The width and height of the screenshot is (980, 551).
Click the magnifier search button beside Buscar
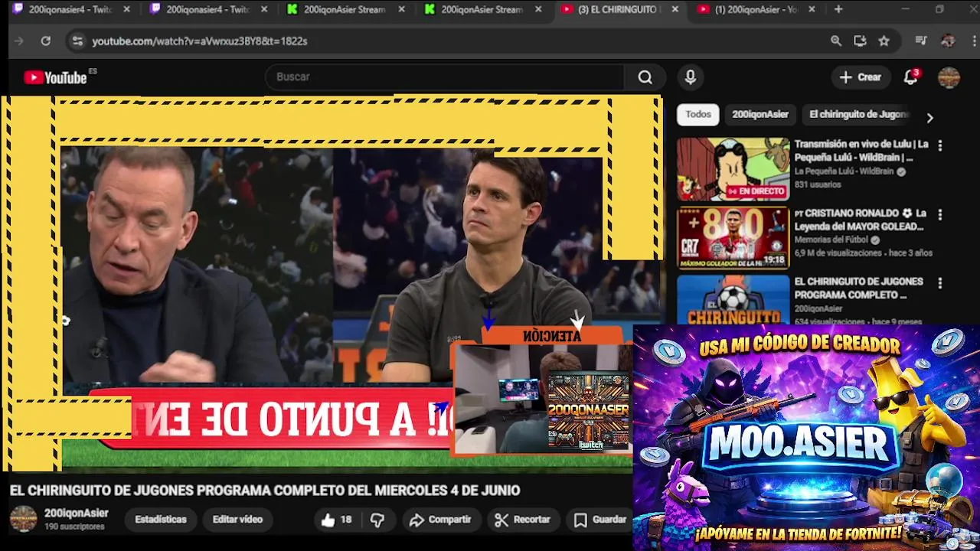coord(645,77)
